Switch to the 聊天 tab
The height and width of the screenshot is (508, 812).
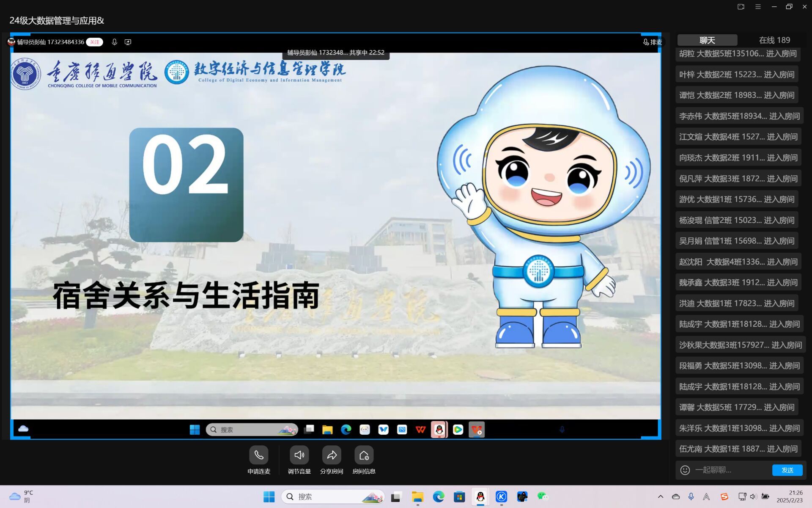[707, 40]
